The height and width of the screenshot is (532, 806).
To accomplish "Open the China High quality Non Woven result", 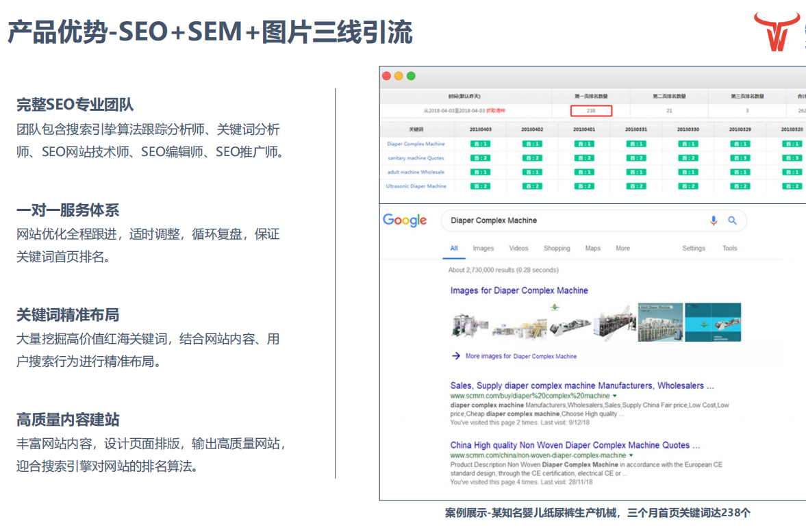I will [575, 445].
